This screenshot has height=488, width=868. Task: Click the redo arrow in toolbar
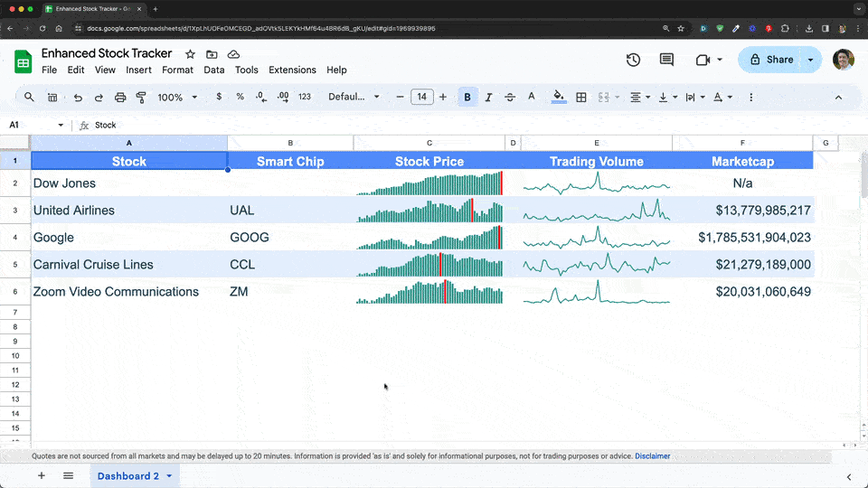pyautogui.click(x=99, y=98)
